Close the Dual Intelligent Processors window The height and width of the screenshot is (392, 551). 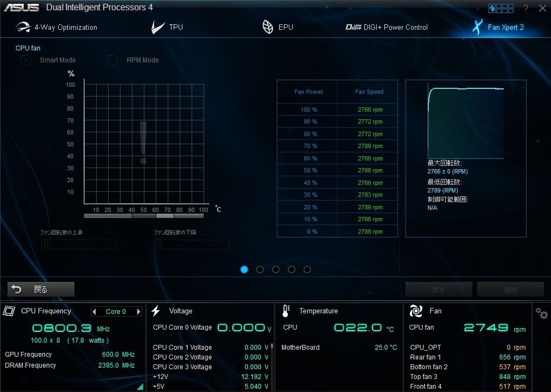tap(542, 9)
